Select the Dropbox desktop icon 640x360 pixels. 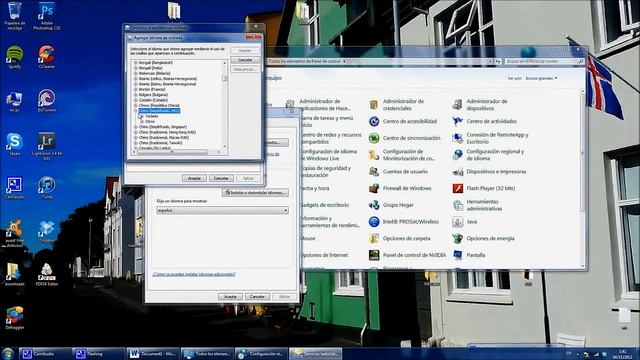(47, 232)
